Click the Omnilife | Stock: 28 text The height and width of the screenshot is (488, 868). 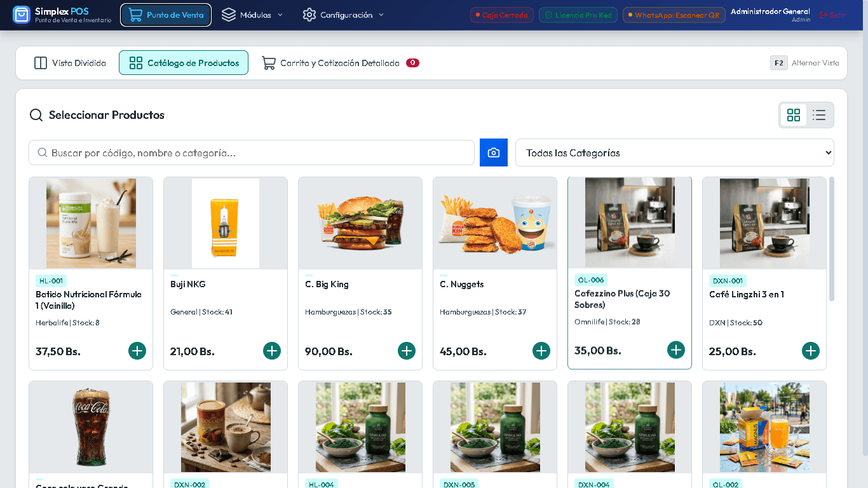(x=607, y=322)
